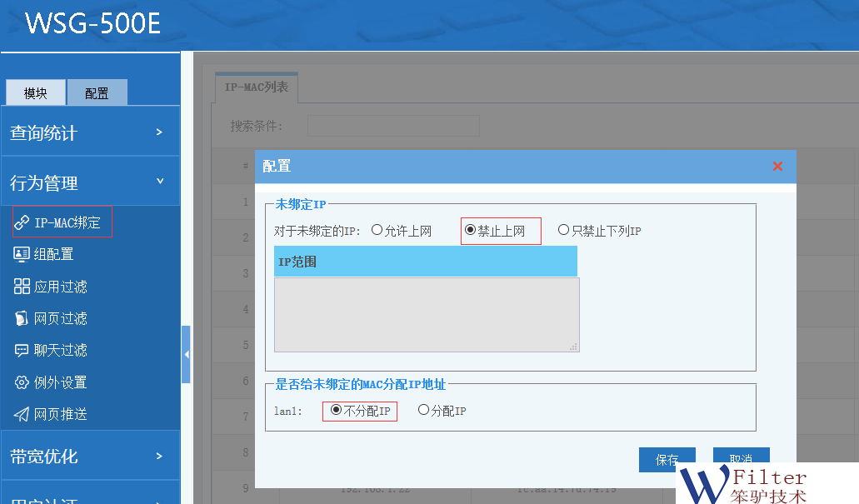Click the IP-MAC绑定 link icon
The image size is (859, 504).
point(22,222)
